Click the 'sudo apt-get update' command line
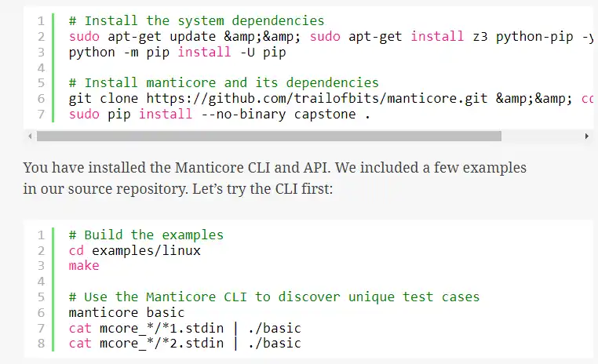 pos(331,37)
